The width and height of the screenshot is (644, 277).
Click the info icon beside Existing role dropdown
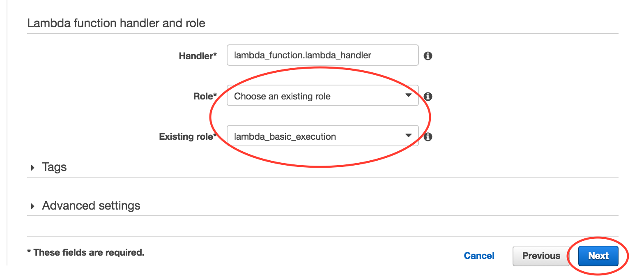pos(428,136)
